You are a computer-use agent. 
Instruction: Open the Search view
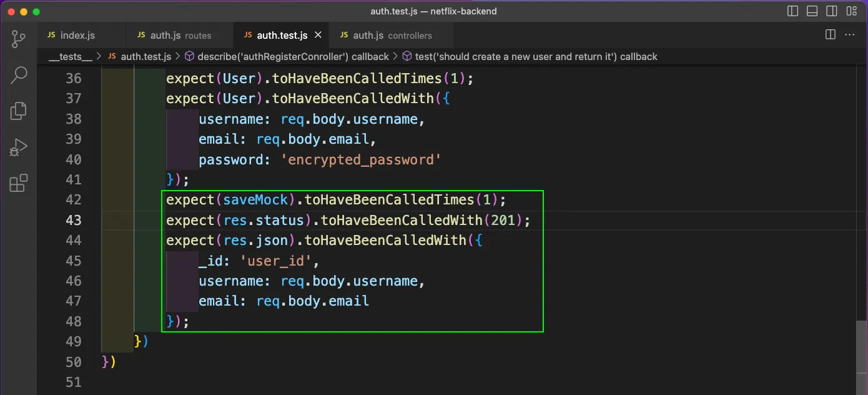click(x=19, y=76)
